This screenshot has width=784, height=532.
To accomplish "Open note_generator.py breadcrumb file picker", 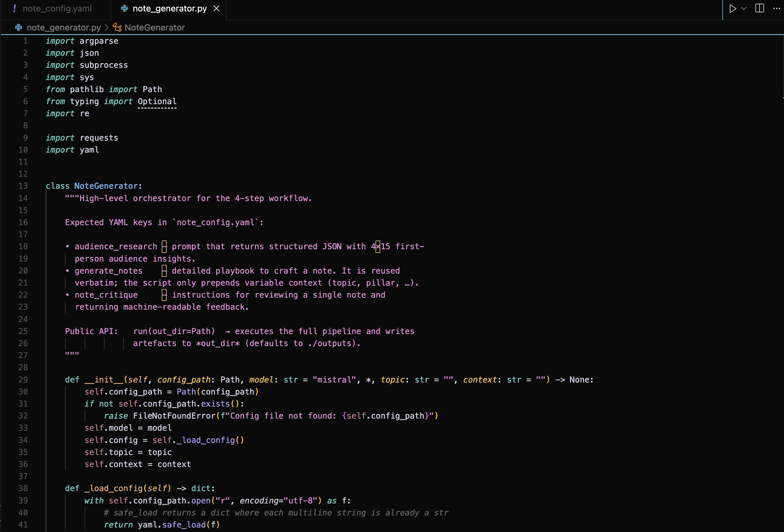I will [x=64, y=27].
